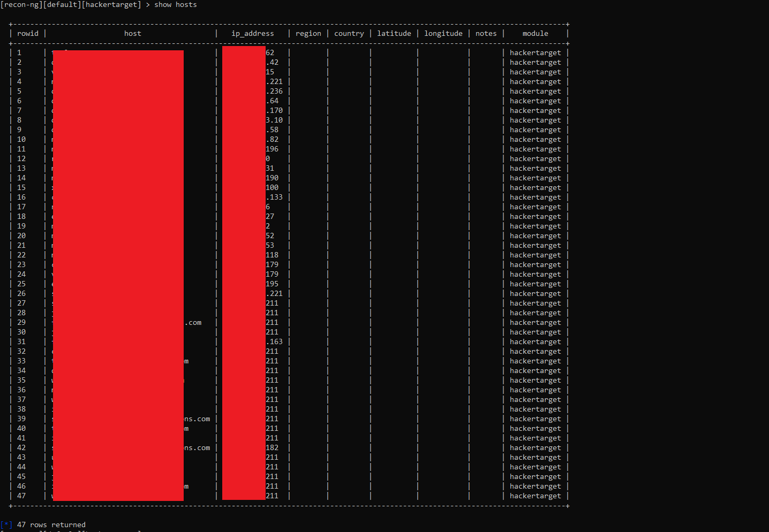This screenshot has width=769, height=532.
Task: Click IP ending '.42' in row 2
Action: [272, 62]
